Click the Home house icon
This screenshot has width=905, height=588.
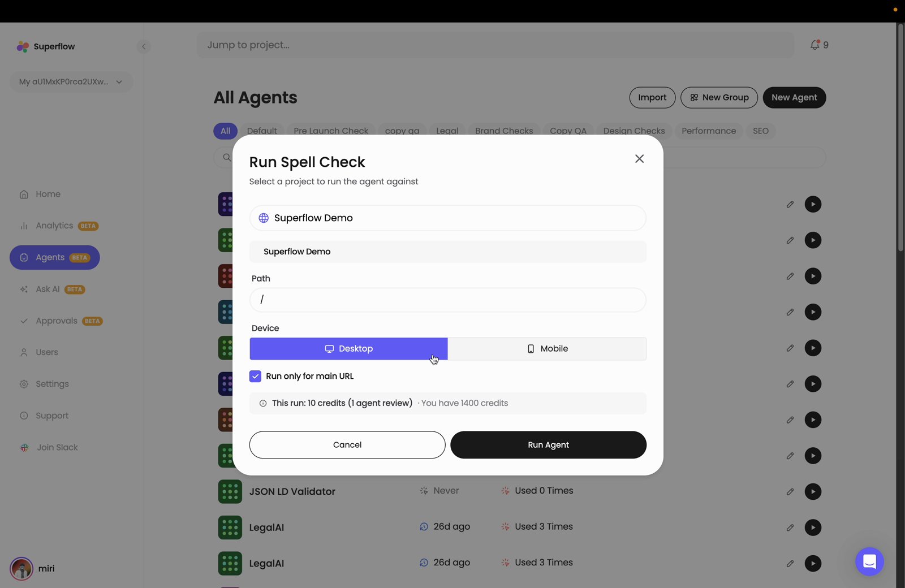[24, 194]
